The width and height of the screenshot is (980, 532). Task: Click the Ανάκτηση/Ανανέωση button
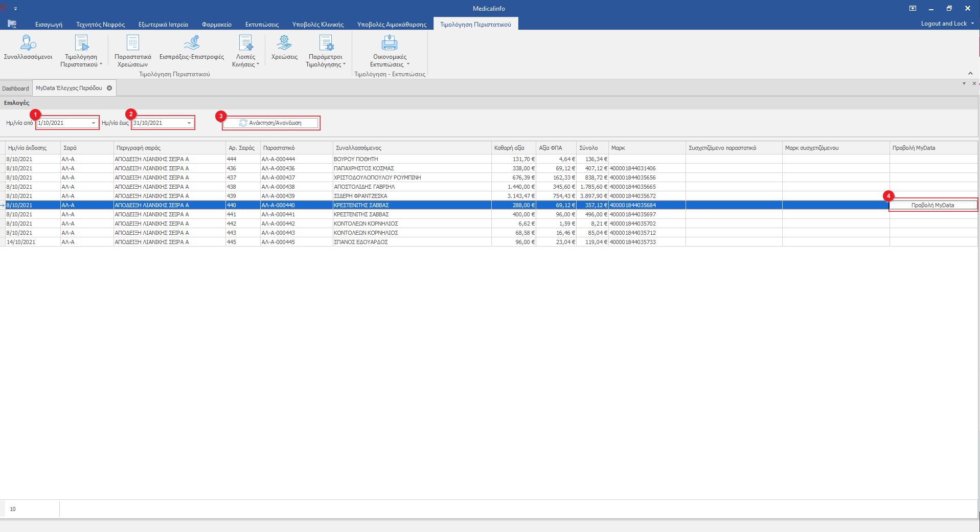coord(271,123)
